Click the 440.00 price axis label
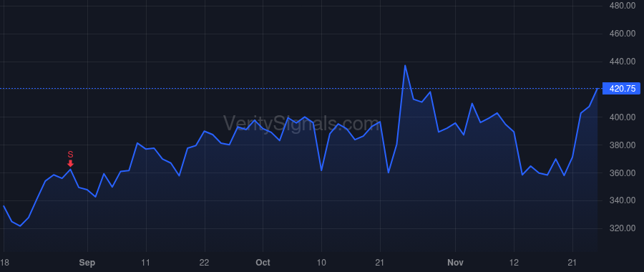 [x=623, y=62]
